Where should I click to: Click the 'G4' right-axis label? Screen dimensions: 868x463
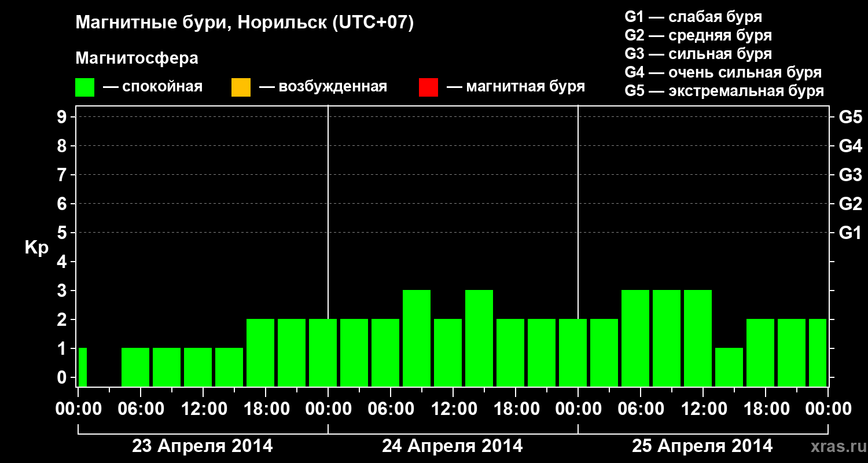[x=851, y=146]
